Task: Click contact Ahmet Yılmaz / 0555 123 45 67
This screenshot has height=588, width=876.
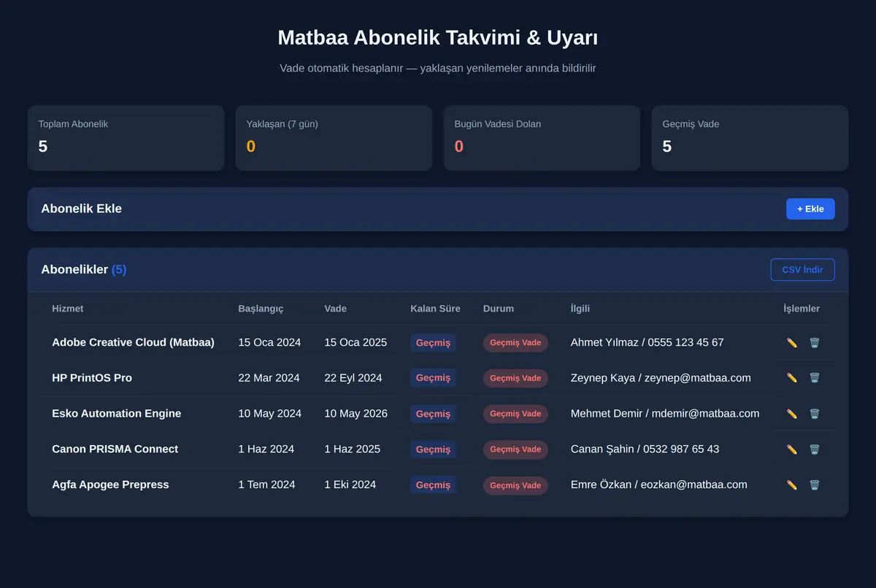Action: [x=648, y=342]
